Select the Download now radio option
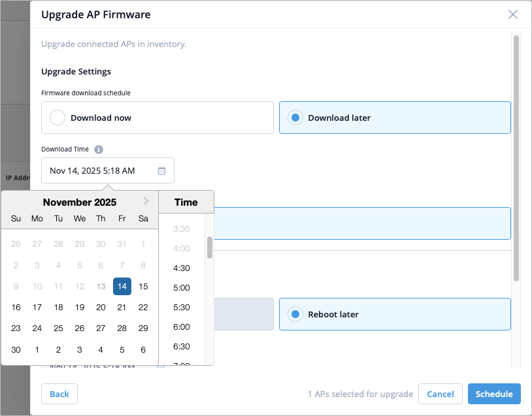Screen dimensions: 532x416 [x=58, y=118]
